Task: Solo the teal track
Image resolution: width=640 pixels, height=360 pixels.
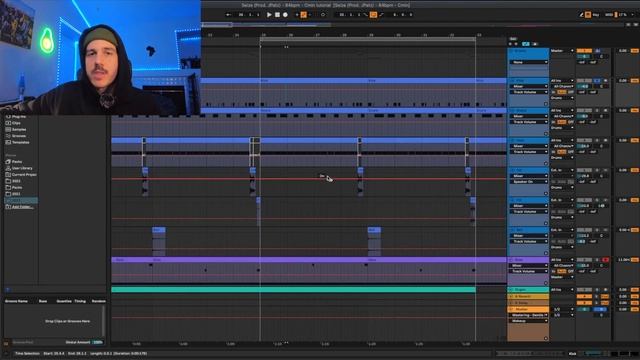Action: pyautogui.click(x=597, y=290)
